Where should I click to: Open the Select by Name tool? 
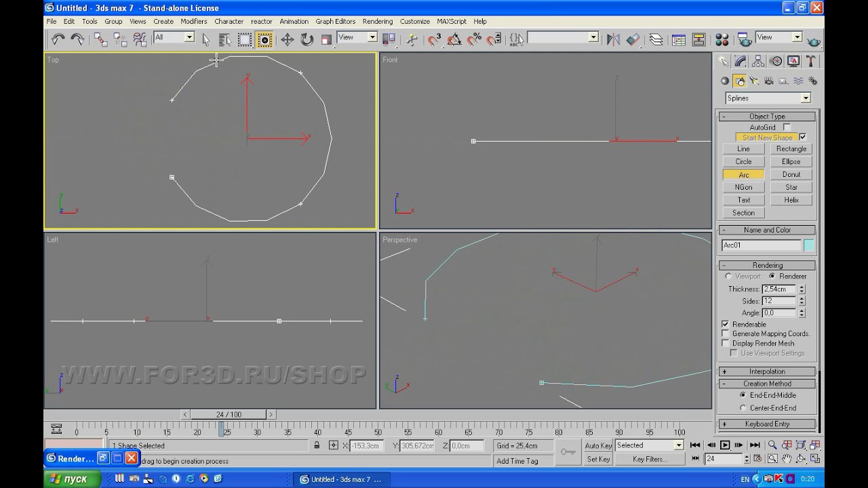(225, 40)
